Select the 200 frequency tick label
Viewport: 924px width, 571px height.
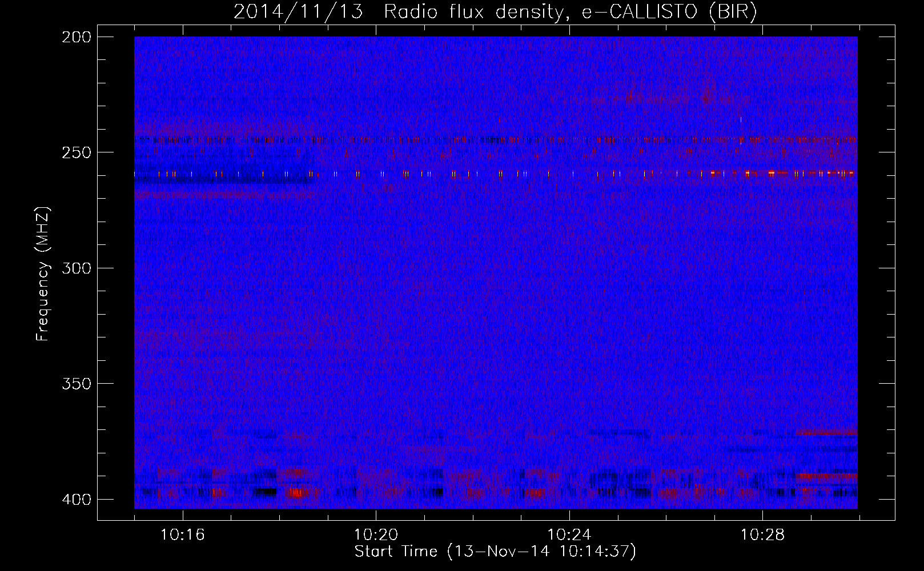tap(77, 37)
